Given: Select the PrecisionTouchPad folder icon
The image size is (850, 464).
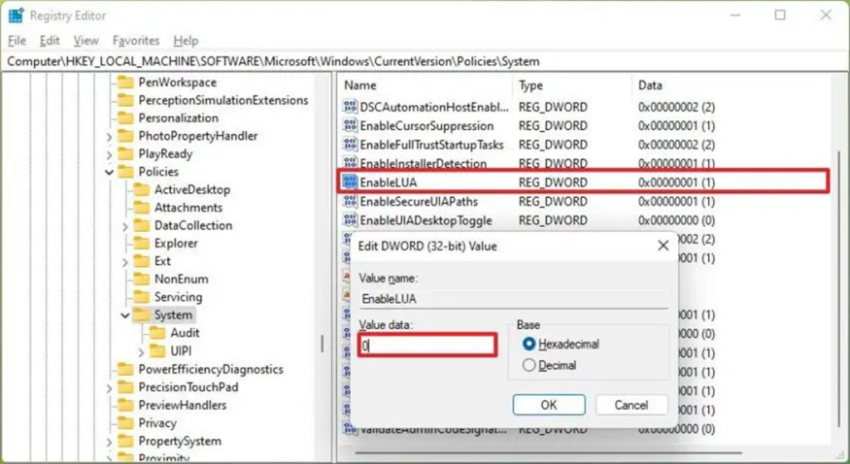Looking at the screenshot, I should 126,387.
